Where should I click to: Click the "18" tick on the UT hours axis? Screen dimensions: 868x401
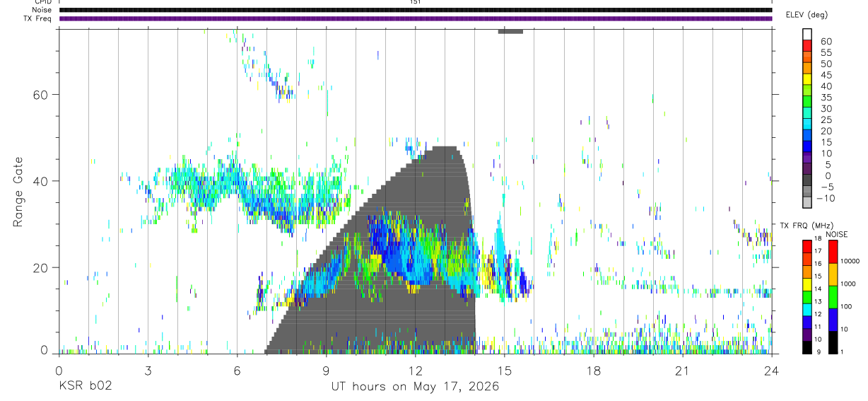pyautogui.click(x=594, y=371)
